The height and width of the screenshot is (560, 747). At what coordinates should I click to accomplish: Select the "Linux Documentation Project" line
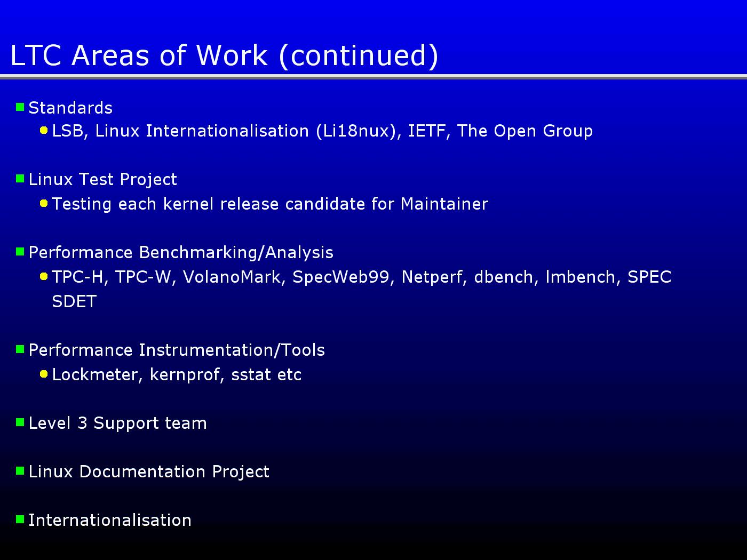149,472
